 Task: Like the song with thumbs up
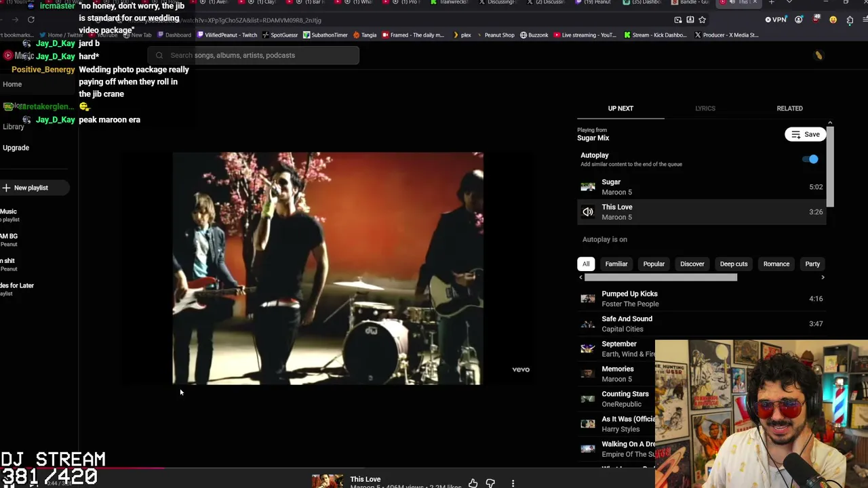473,483
